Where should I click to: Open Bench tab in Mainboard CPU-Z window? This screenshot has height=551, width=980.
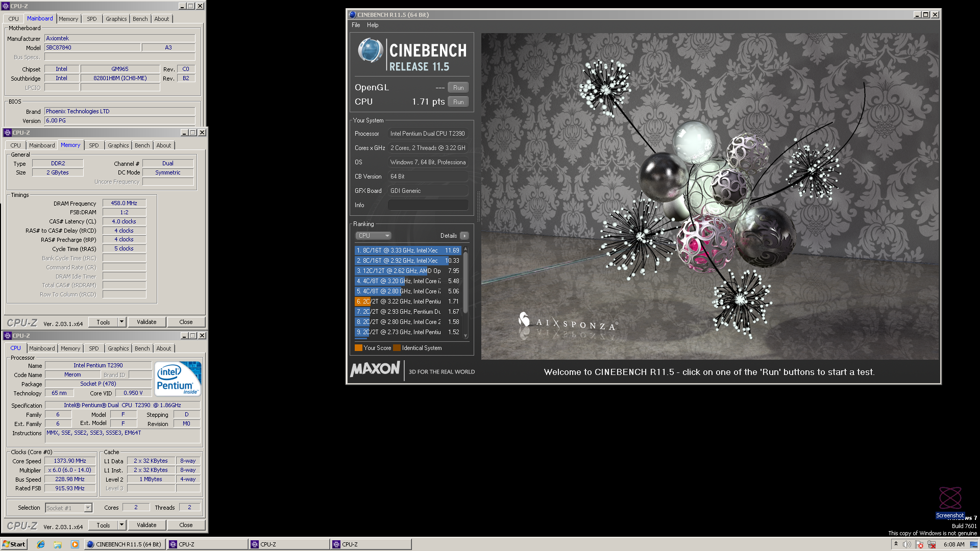140,19
